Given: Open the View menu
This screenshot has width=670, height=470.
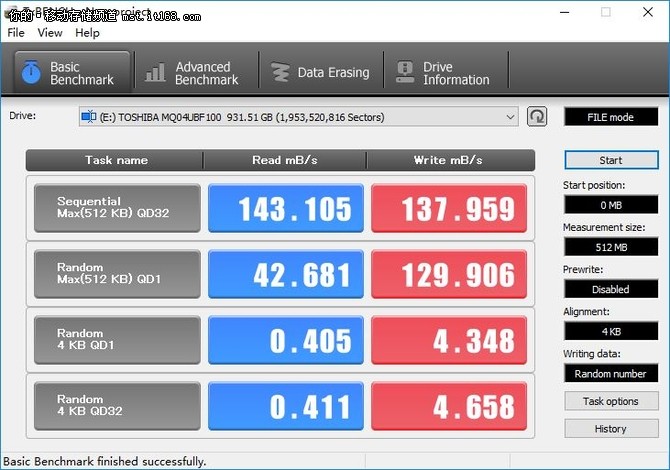Looking at the screenshot, I should [50, 33].
